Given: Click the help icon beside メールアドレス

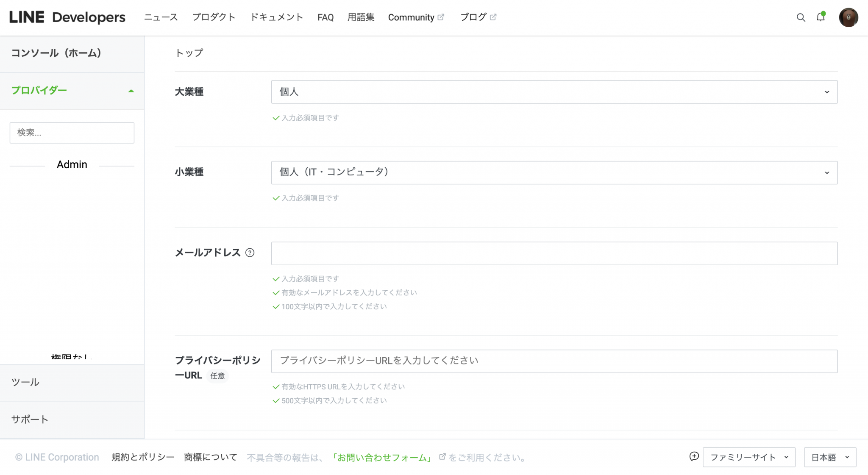Looking at the screenshot, I should pos(250,253).
